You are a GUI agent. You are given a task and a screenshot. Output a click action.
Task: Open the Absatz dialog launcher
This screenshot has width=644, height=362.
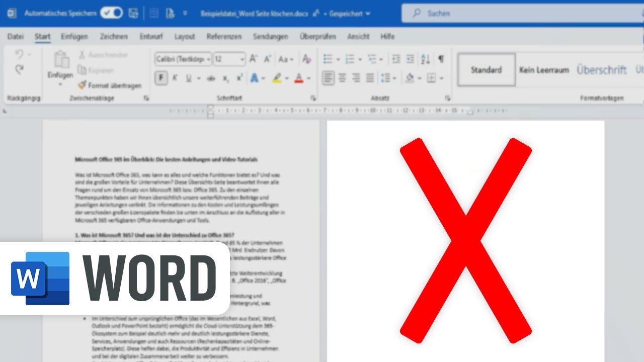[447, 99]
